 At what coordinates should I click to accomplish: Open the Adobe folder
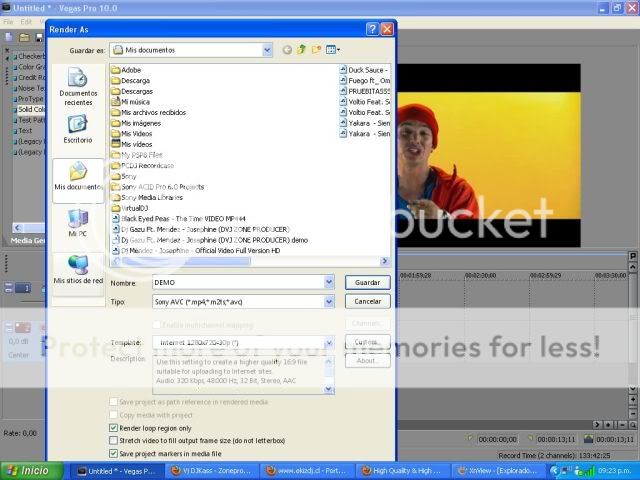coord(126,70)
